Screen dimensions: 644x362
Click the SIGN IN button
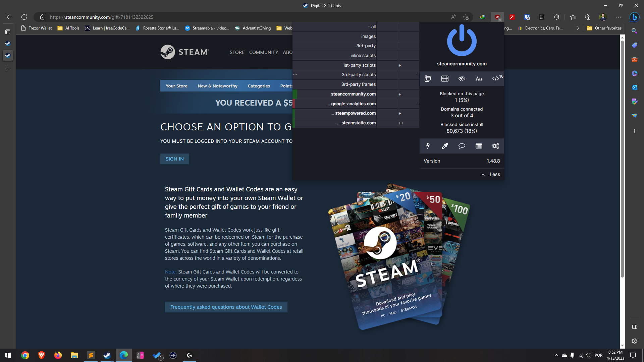(174, 159)
